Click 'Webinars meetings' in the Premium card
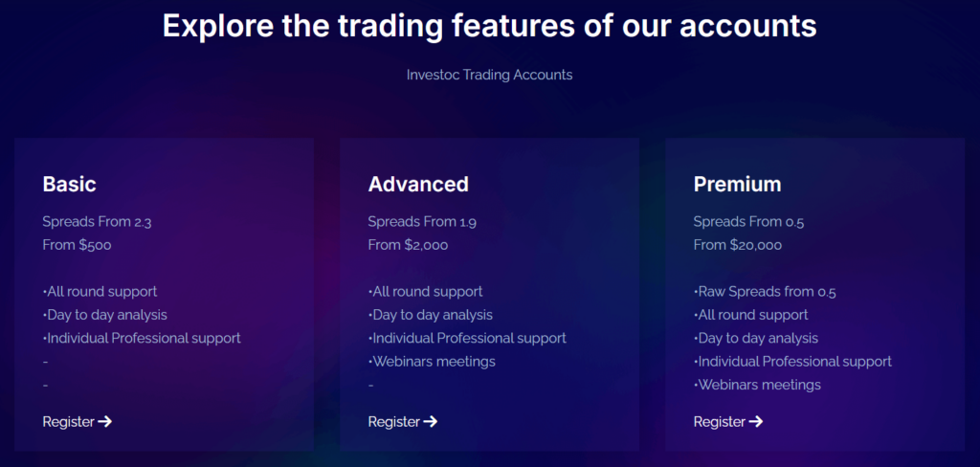Image resolution: width=980 pixels, height=467 pixels. (x=758, y=385)
